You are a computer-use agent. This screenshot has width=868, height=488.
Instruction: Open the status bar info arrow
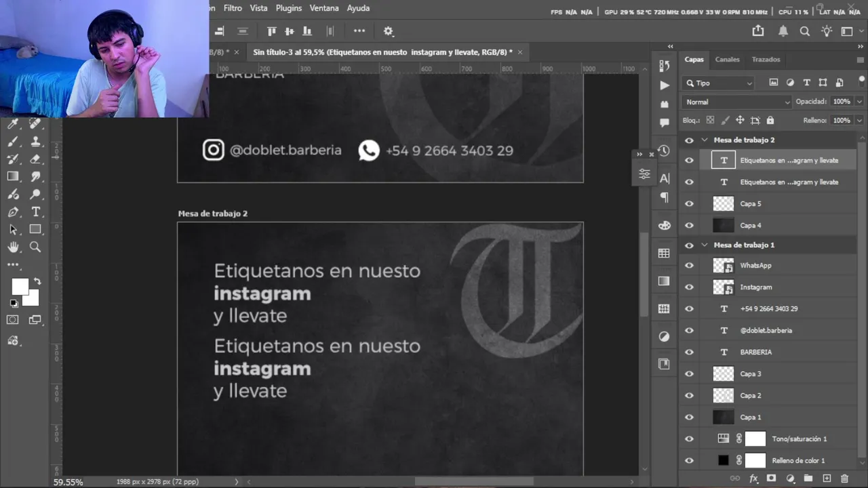click(237, 482)
